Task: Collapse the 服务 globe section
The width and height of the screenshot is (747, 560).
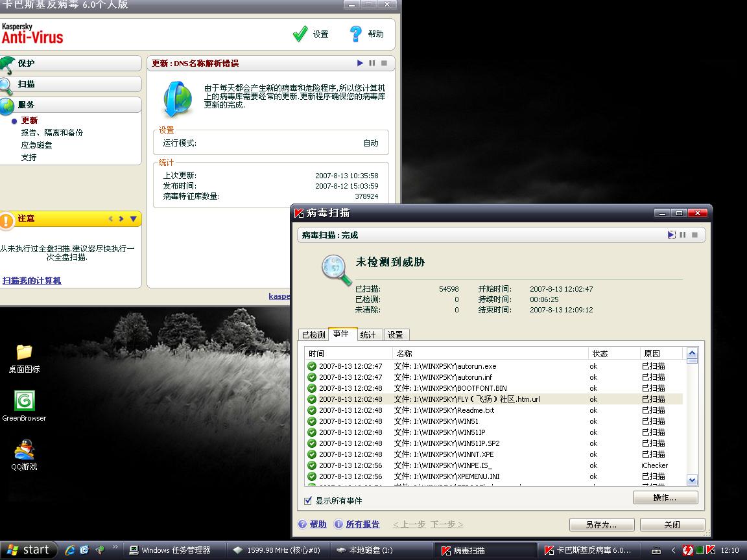Action: tap(71, 105)
